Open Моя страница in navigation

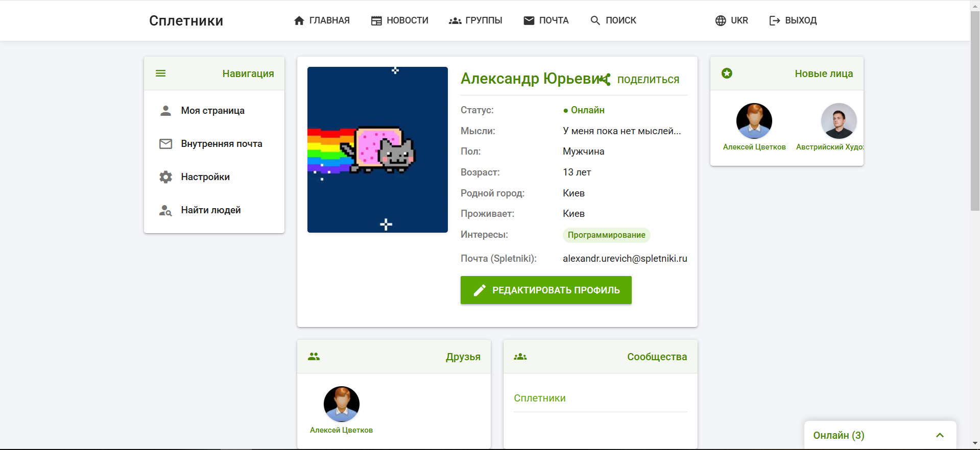(x=214, y=111)
